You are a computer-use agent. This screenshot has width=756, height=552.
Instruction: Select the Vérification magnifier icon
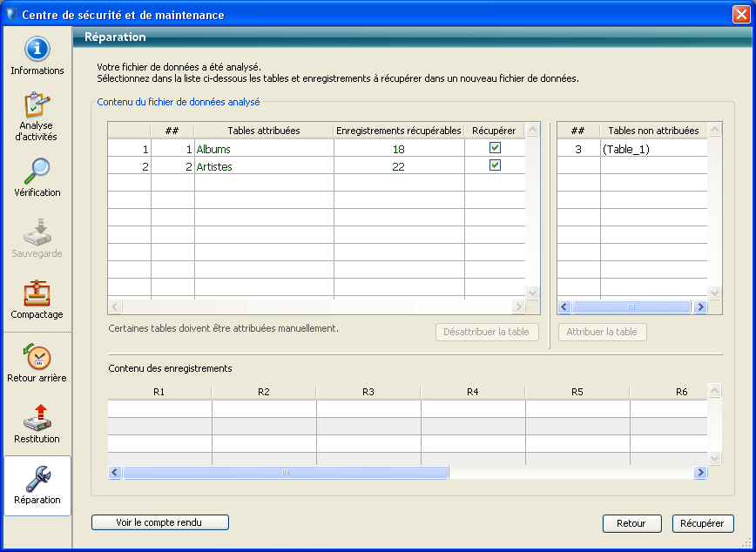37,172
